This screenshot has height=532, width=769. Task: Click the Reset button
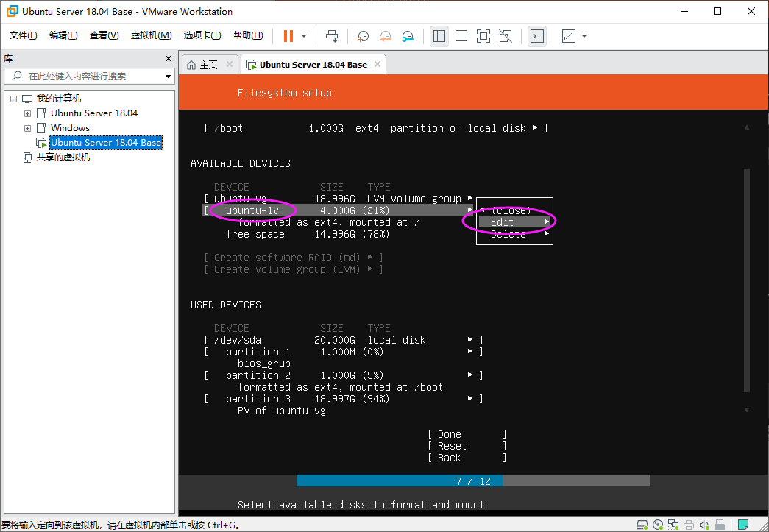[x=467, y=446]
